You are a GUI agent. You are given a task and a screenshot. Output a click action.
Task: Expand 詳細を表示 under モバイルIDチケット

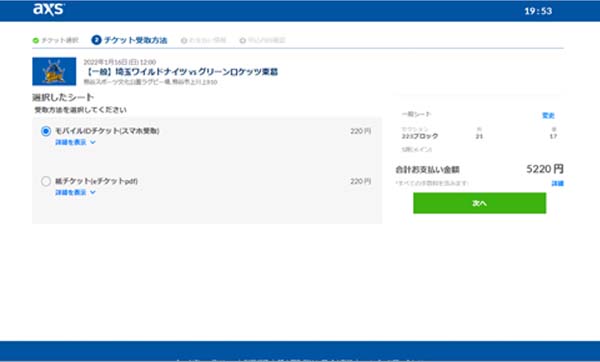(75, 142)
